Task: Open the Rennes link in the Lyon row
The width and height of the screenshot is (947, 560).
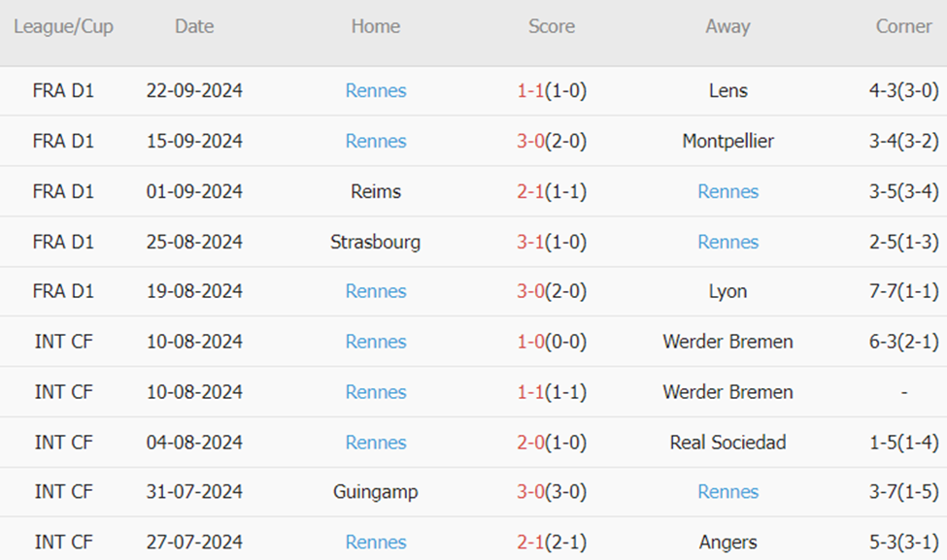Action: (x=376, y=292)
